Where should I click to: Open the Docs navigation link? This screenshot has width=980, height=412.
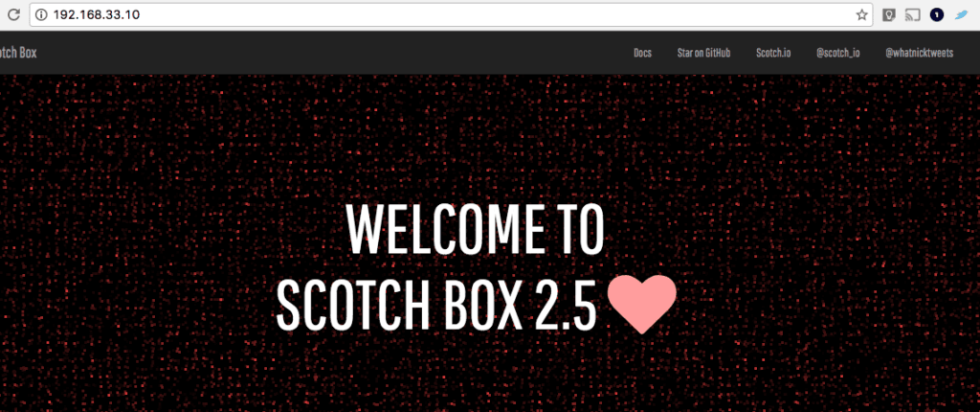642,54
